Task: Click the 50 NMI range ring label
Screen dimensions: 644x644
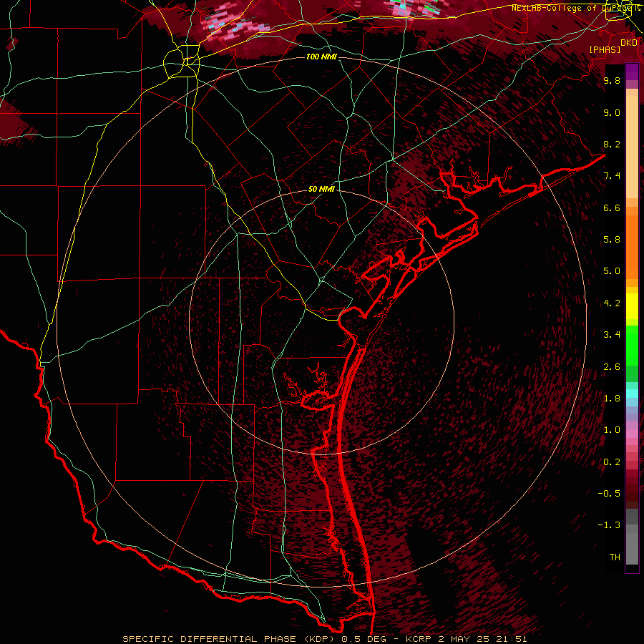Action: point(321,189)
